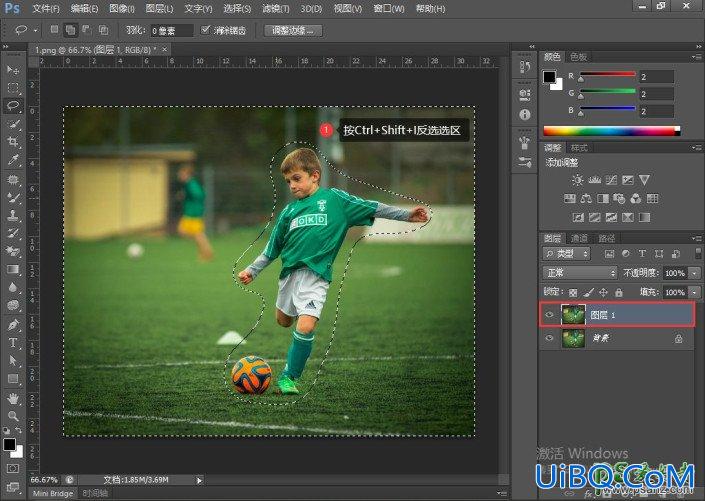Select the Clone Stamp tool

click(x=13, y=215)
